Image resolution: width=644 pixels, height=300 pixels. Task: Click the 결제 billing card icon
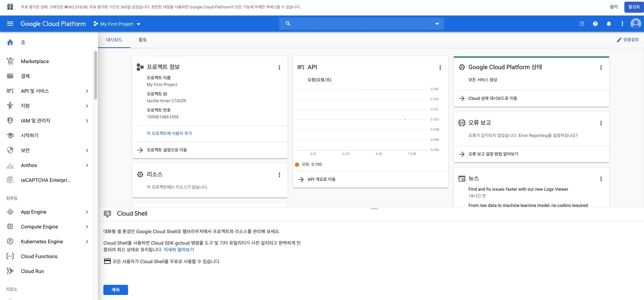pos(10,76)
